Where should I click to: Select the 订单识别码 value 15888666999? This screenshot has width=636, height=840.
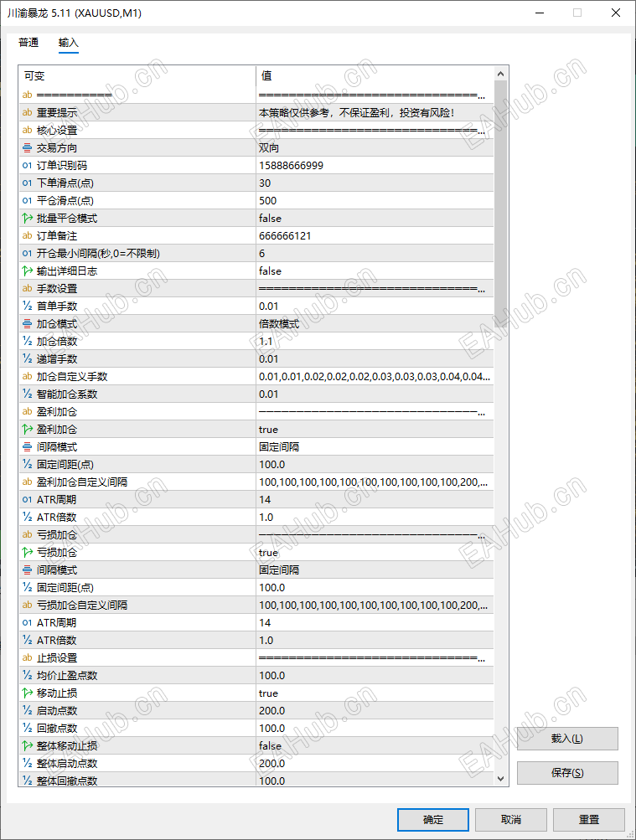pos(291,166)
